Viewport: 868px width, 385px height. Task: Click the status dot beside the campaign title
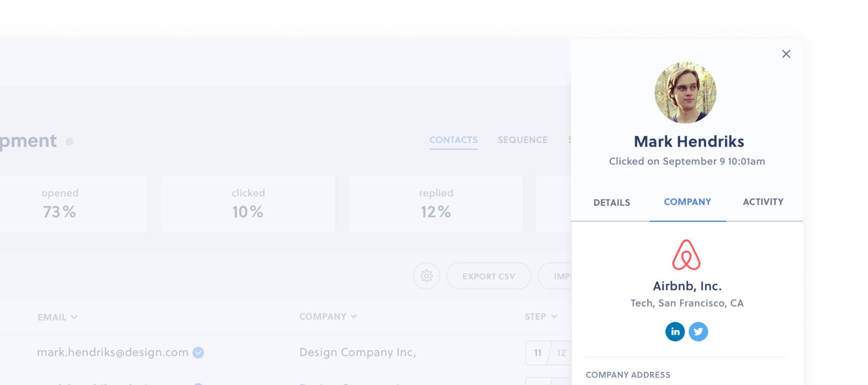tap(69, 142)
